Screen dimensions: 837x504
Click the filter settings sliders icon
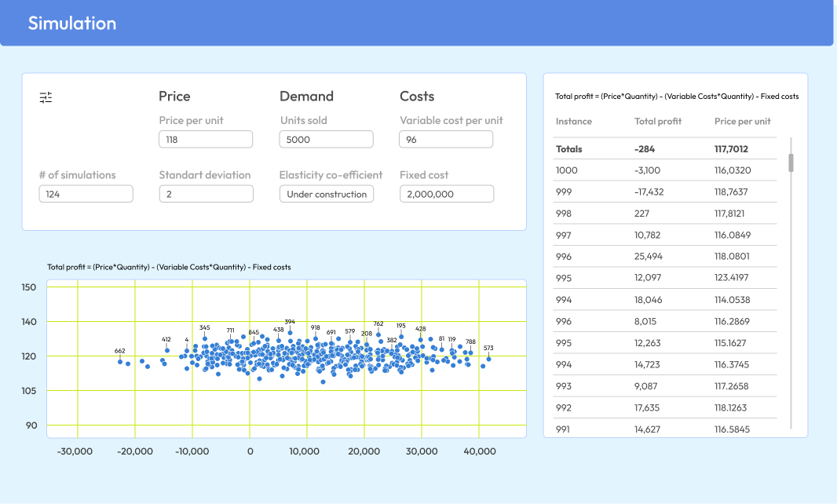point(46,97)
